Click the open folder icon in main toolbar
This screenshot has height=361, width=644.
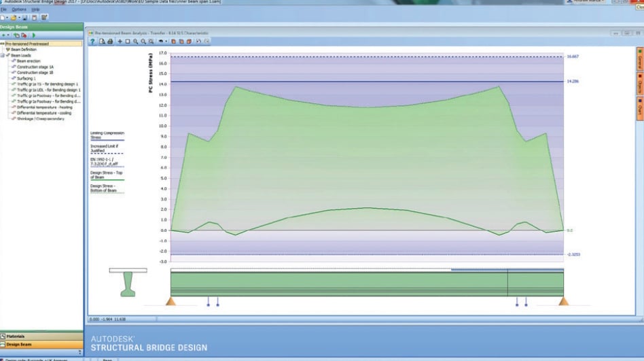point(14,17)
